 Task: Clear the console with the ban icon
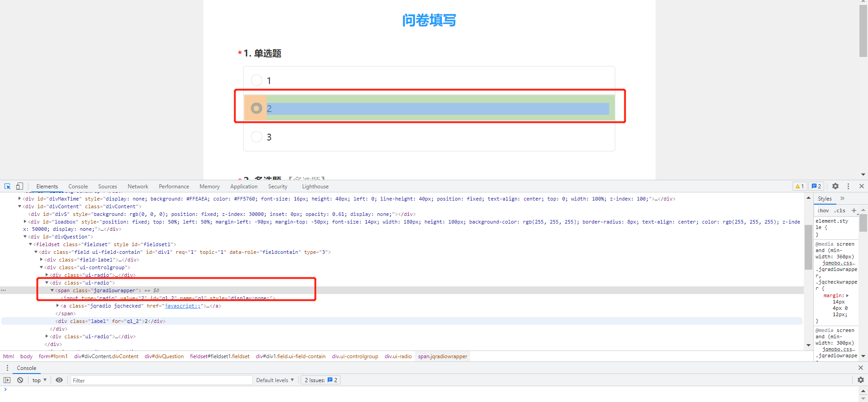pyautogui.click(x=20, y=380)
